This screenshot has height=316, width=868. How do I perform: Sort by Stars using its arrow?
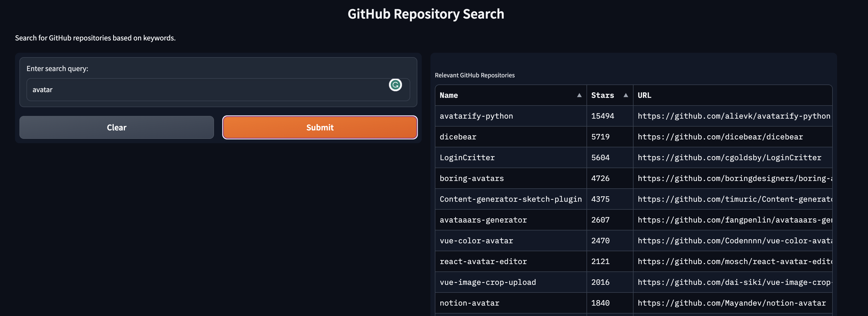pos(626,95)
